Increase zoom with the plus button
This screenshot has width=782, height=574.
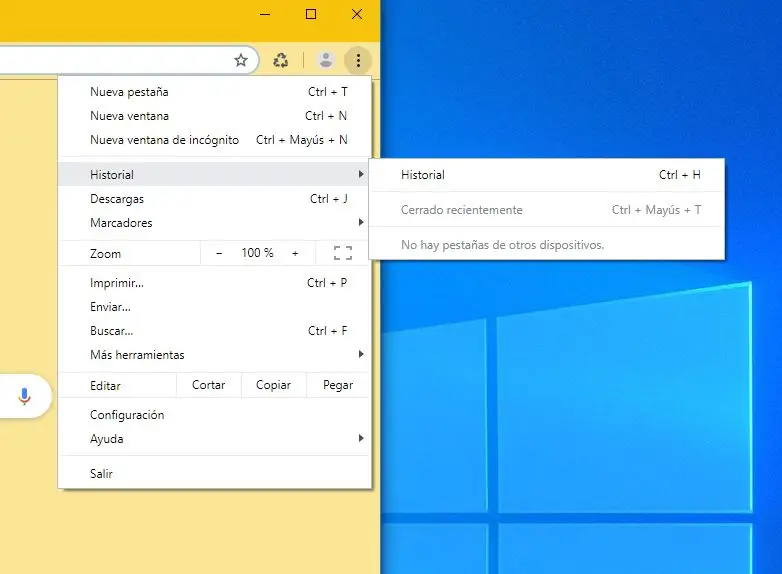[295, 253]
